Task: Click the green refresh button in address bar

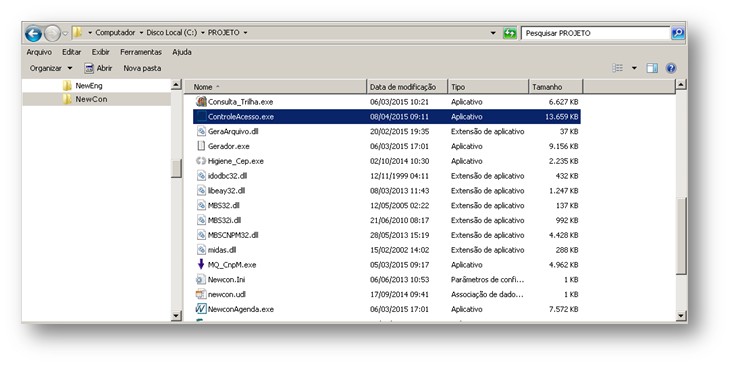Action: [x=510, y=33]
